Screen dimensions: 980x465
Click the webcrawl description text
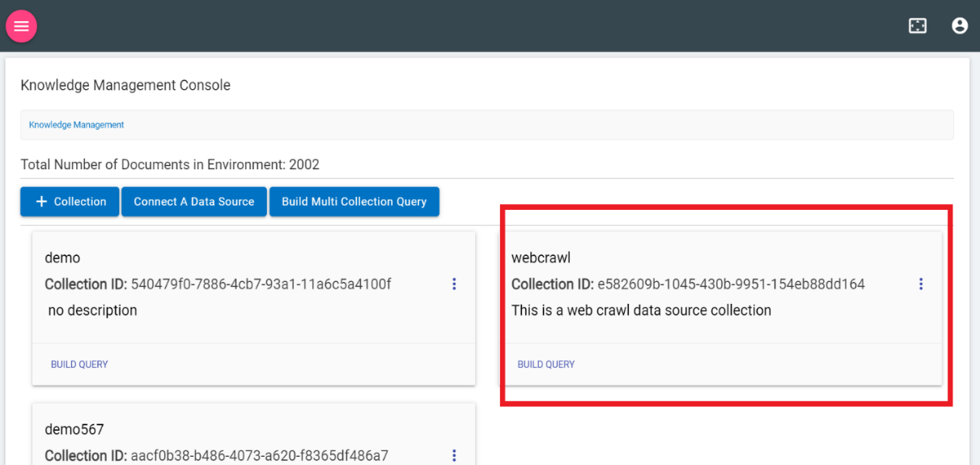(641, 310)
